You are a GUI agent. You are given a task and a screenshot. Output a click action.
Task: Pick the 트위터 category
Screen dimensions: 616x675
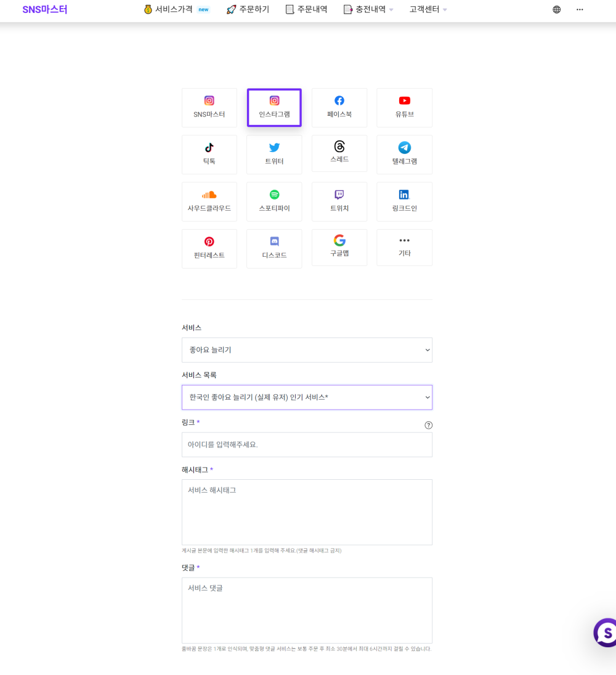(274, 155)
